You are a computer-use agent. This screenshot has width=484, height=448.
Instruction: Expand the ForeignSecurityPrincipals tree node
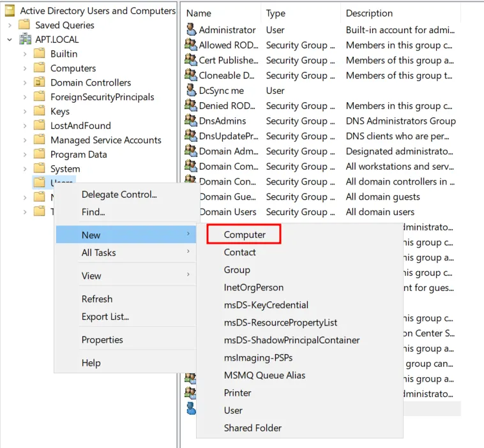point(25,97)
